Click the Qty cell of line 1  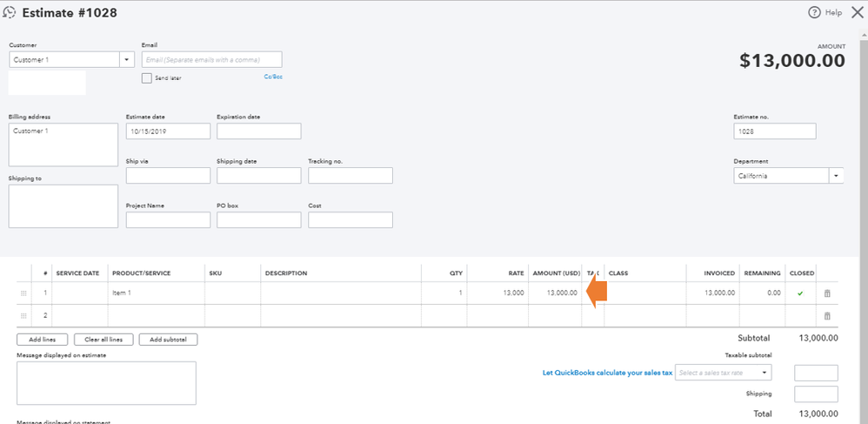coord(444,293)
